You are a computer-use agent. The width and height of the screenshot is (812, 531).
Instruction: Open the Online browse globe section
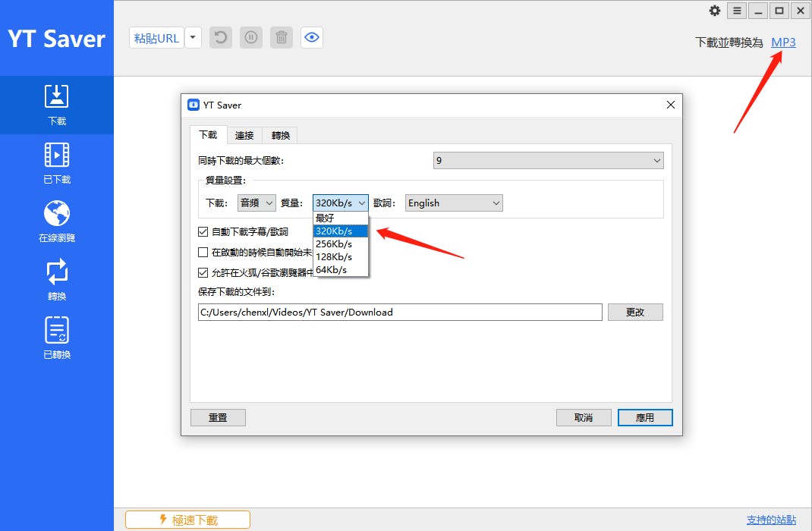[56, 222]
